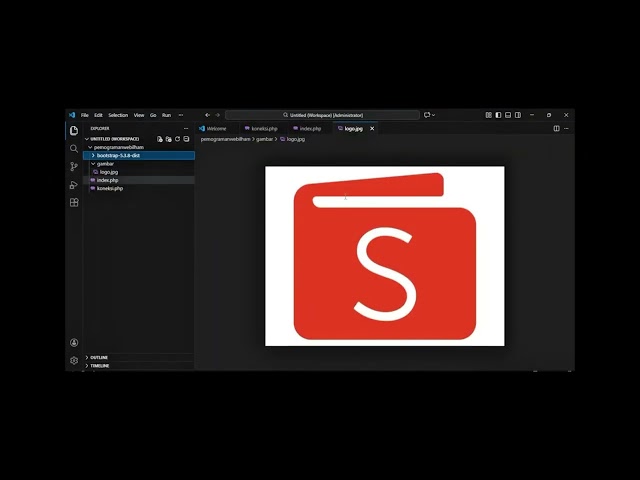Select the logo.jpg tab
This screenshot has width=640, height=480.
pyautogui.click(x=353, y=129)
